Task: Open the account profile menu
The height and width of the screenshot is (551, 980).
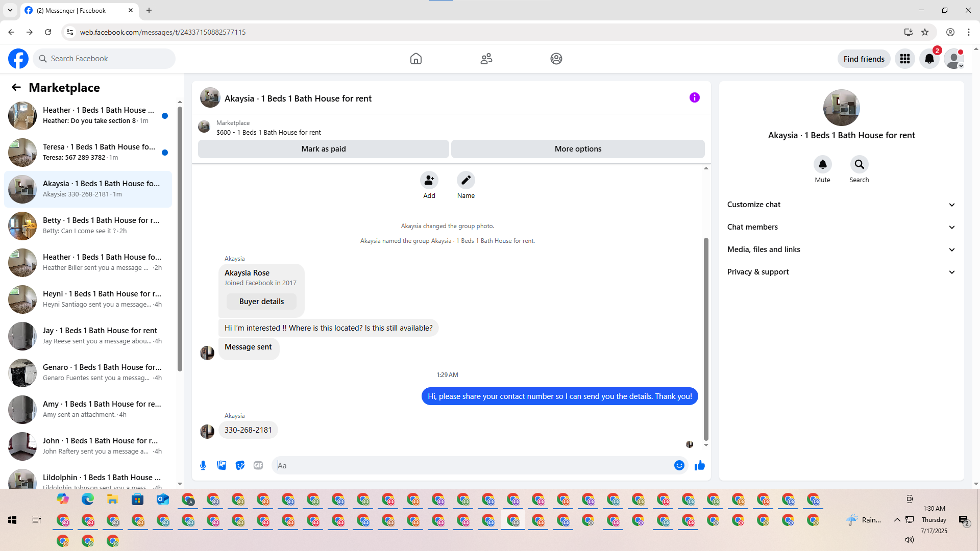Action: point(954,59)
